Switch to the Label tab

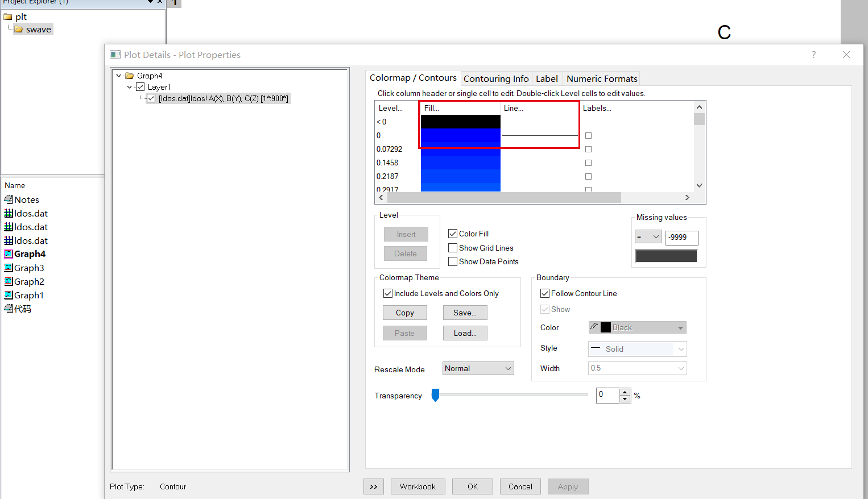point(547,79)
